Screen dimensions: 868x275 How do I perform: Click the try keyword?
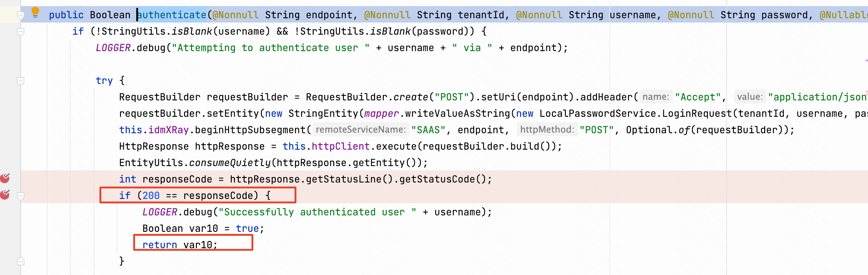(104, 81)
